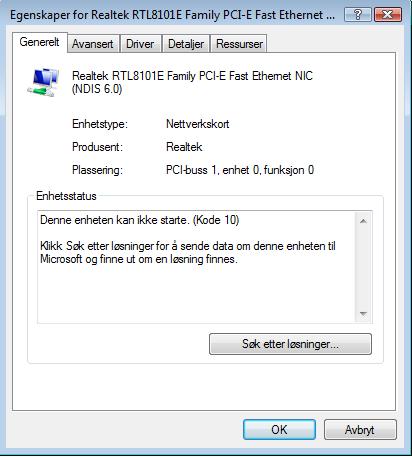The width and height of the screenshot is (412, 458).
Task: Click the status box scroll down arrow
Action: point(363,313)
